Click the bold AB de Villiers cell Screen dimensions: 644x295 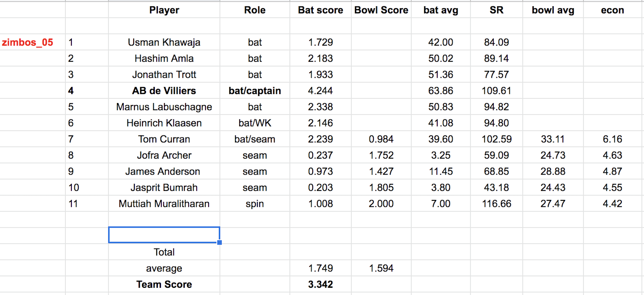pos(164,91)
